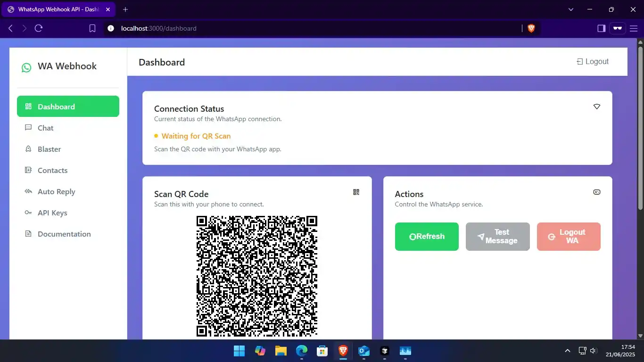Viewport: 644px width, 362px height.
Task: Click the QR icon in Scan QR Code header
Action: click(356, 192)
